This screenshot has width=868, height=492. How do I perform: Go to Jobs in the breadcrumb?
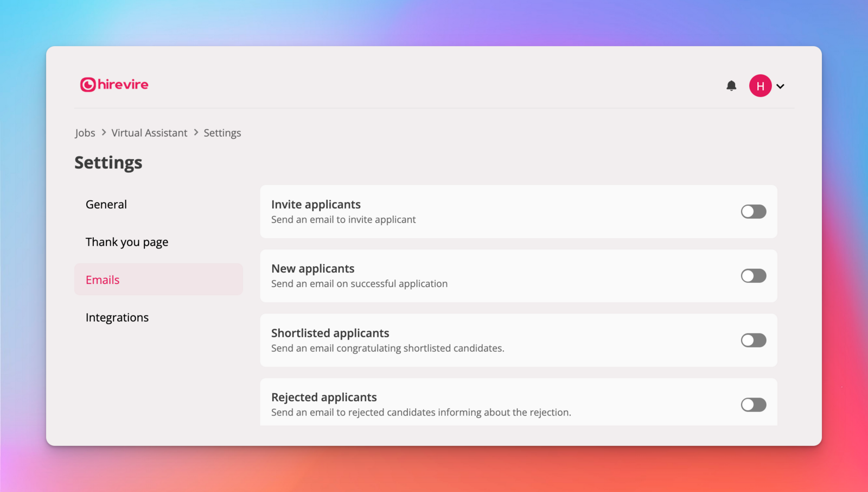(85, 133)
